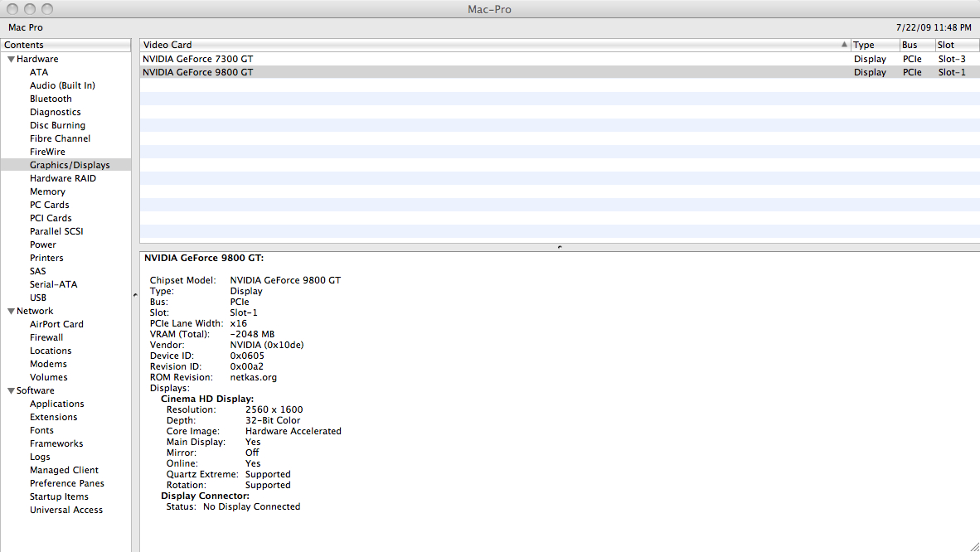Open ATA in the Hardware list
This screenshot has height=552, width=980.
click(39, 72)
